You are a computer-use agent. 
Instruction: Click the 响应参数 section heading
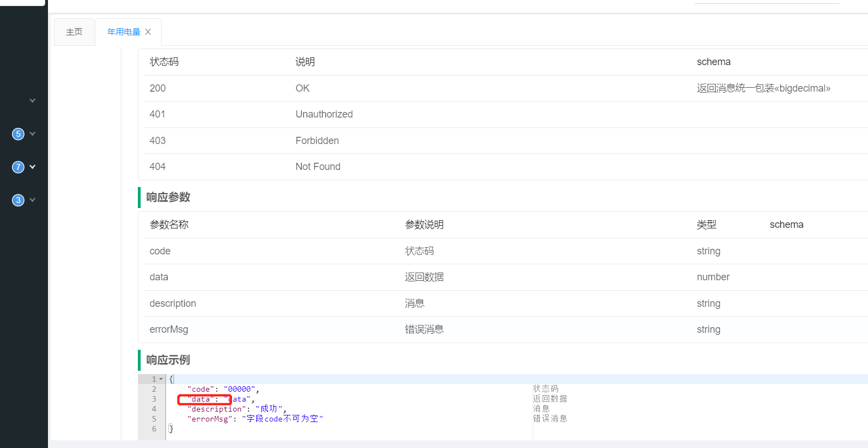pos(168,197)
